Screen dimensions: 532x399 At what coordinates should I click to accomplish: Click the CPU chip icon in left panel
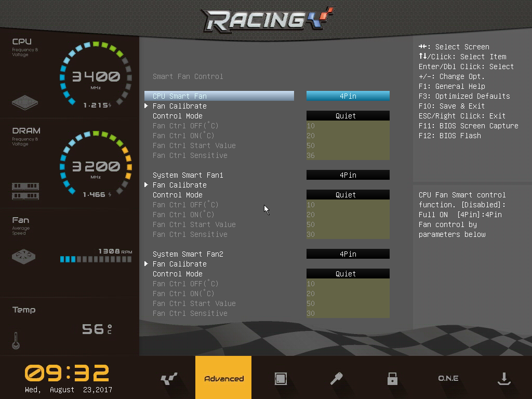tap(25, 102)
